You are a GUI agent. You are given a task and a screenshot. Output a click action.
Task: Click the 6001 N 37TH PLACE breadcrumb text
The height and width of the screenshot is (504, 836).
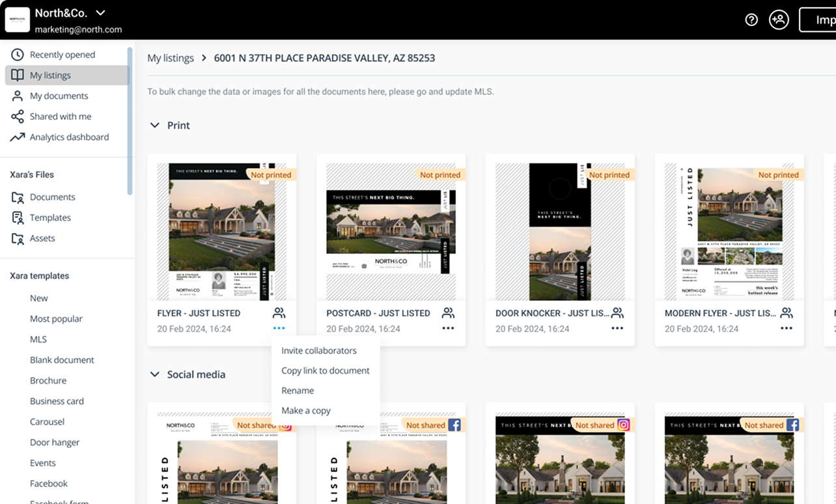pyautogui.click(x=324, y=58)
